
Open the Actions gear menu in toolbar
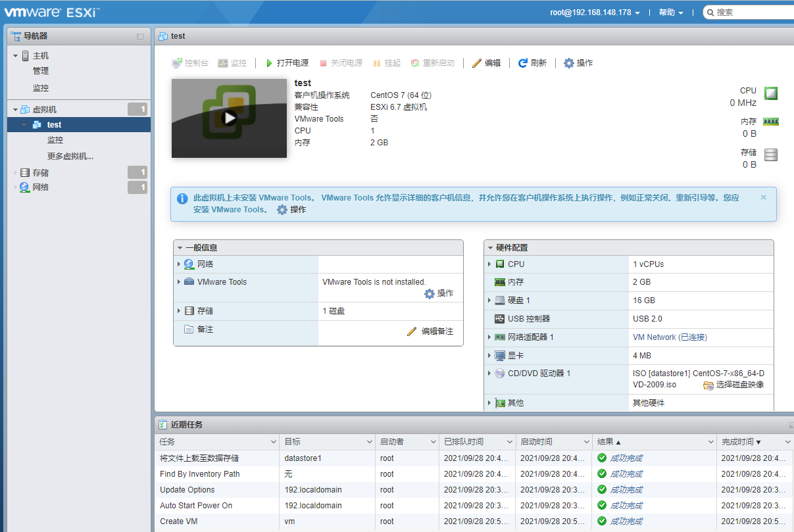coord(578,63)
